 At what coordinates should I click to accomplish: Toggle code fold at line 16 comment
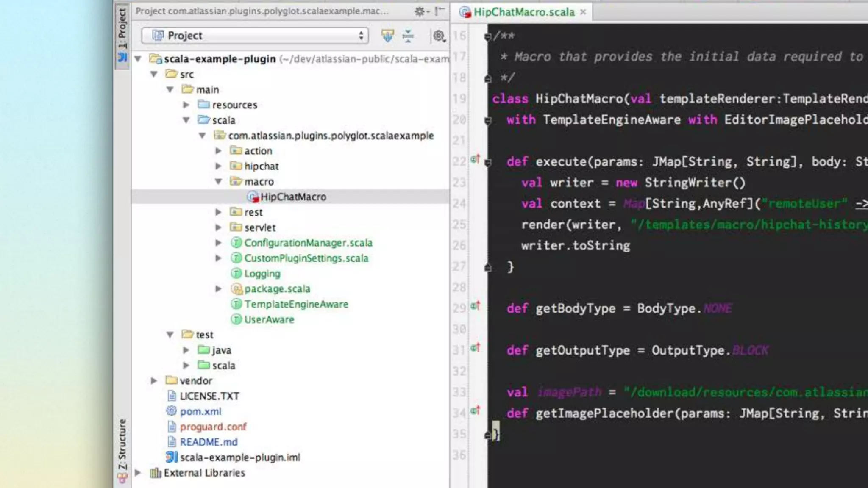pos(488,37)
